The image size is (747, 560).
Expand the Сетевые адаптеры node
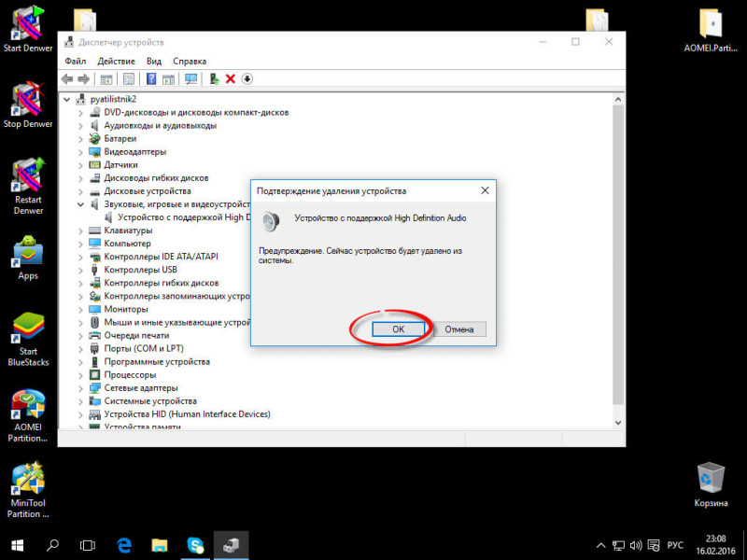click(x=80, y=388)
